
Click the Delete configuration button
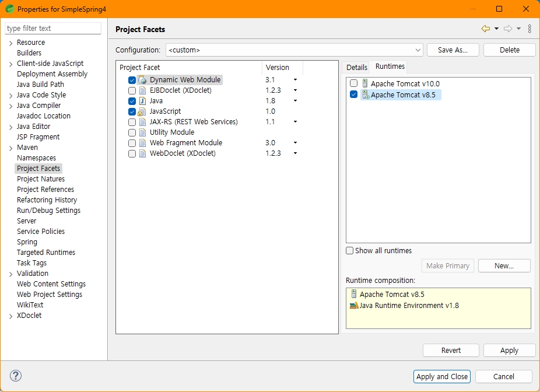(x=510, y=50)
